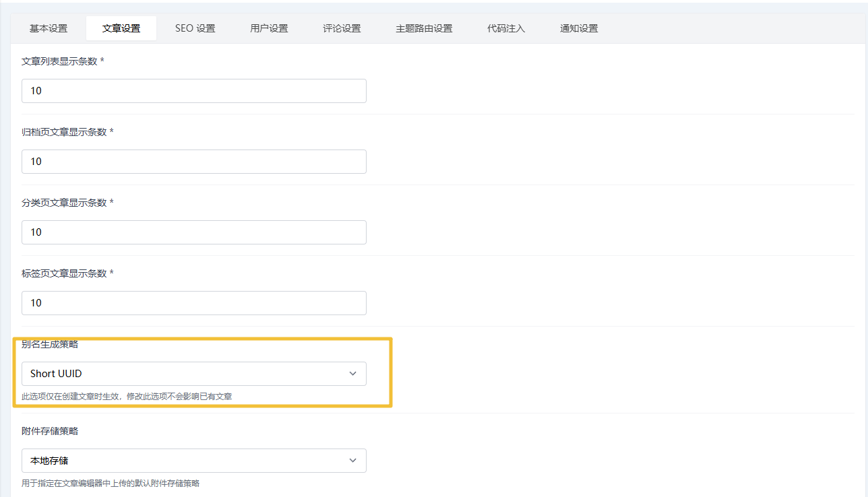Image resolution: width=868 pixels, height=497 pixels.
Task: Click the 分类页文章显示条数 input field
Action: (x=194, y=232)
